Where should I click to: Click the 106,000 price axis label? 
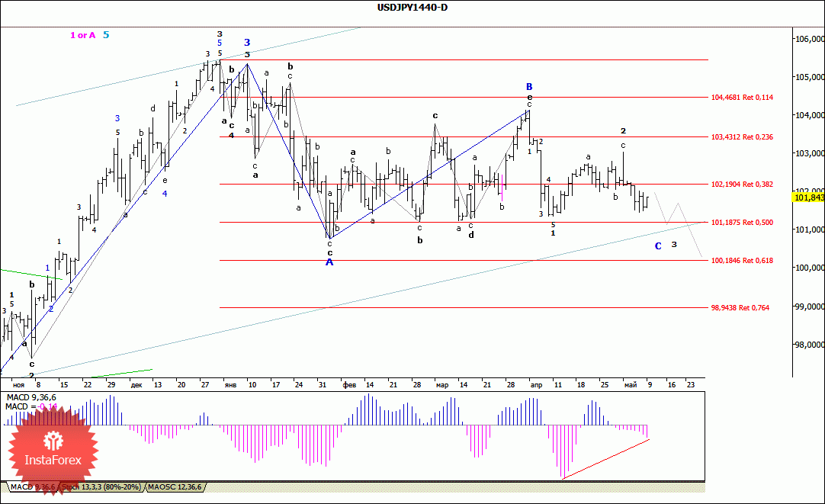click(809, 39)
